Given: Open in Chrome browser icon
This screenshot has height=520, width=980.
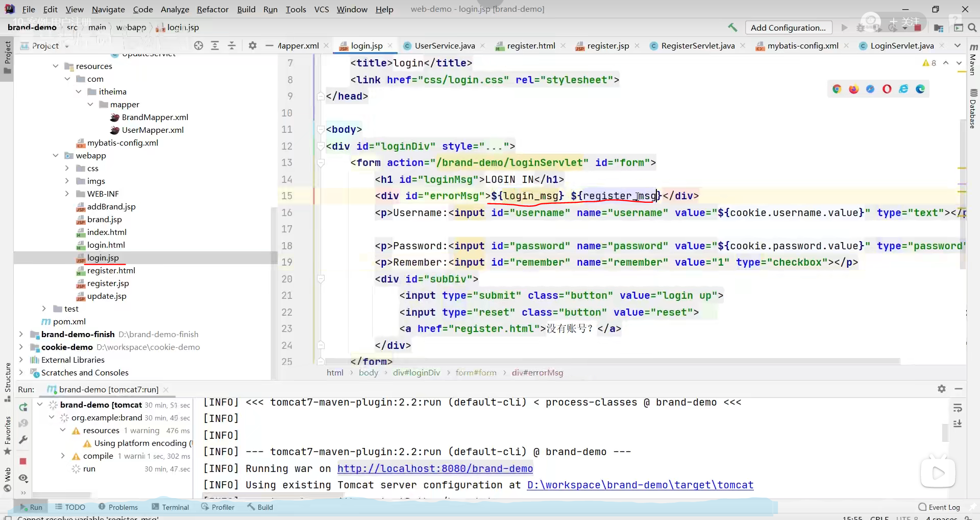Looking at the screenshot, I should point(837,89).
